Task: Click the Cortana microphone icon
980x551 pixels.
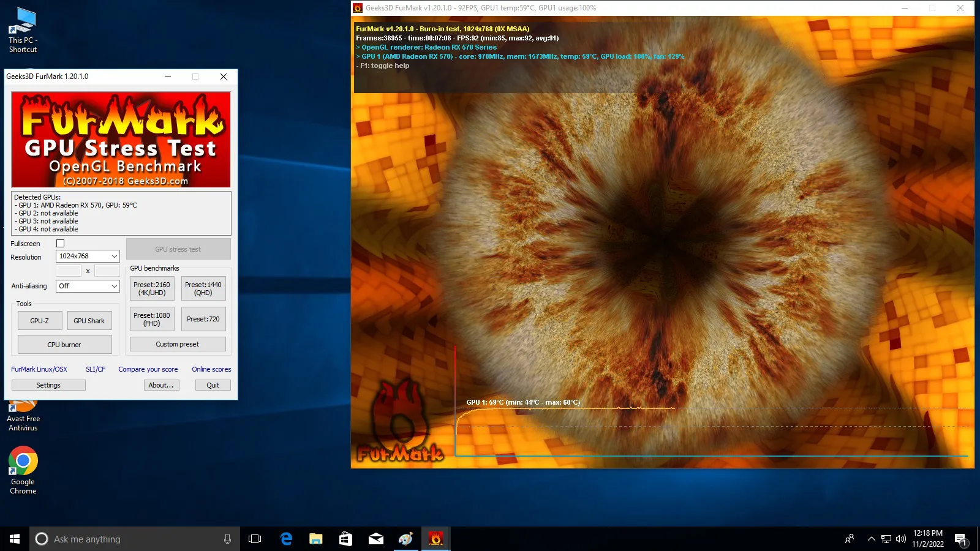Action: [227, 539]
